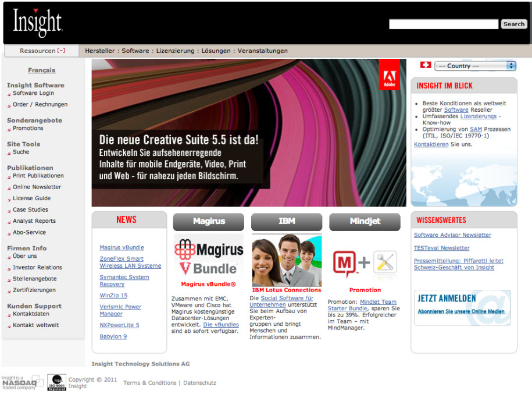Screen dimensions: 532x394
Task: Open the Country dropdown selector
Action: point(475,66)
